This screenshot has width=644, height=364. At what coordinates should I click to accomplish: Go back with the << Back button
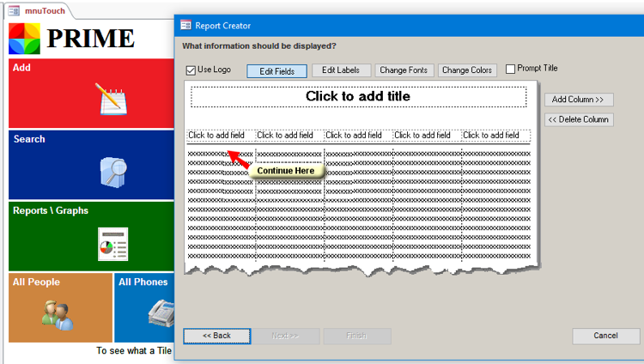click(217, 336)
